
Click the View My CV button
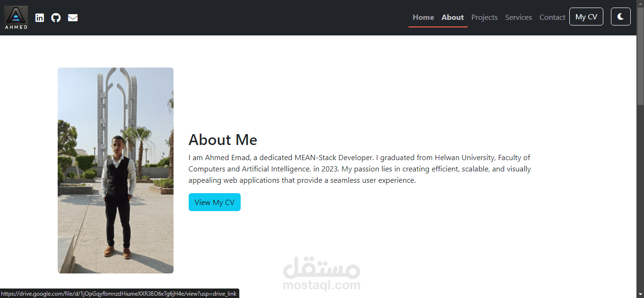tap(214, 202)
